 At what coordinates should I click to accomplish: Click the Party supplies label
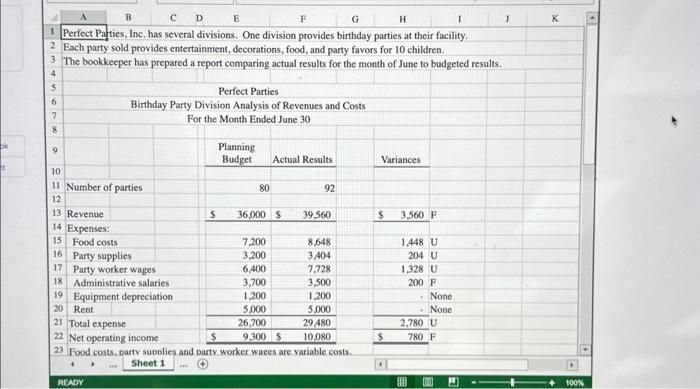102,256
